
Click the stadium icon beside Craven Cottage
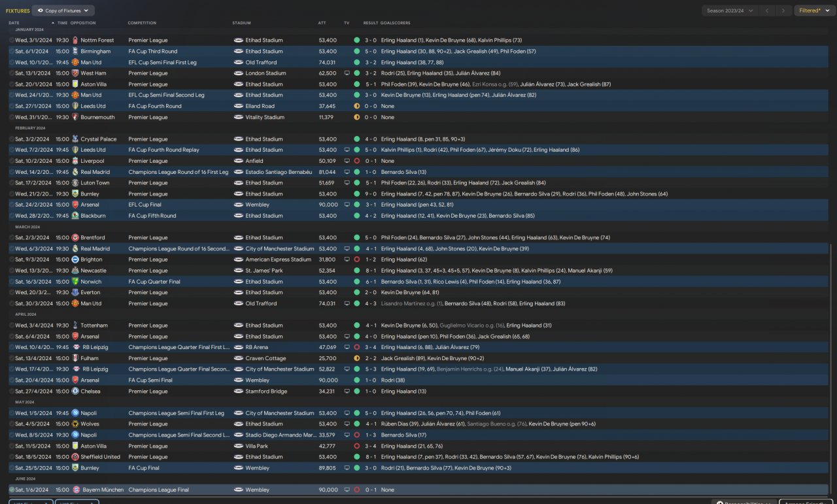click(x=239, y=358)
